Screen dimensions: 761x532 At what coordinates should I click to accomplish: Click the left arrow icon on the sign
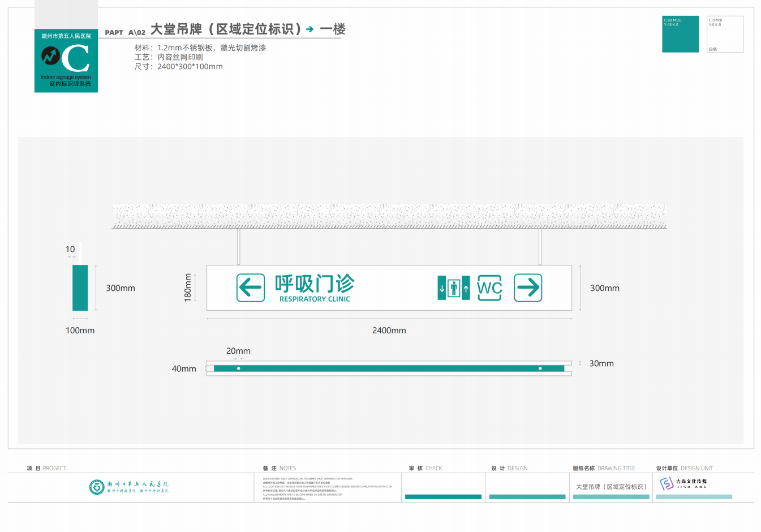(251, 288)
